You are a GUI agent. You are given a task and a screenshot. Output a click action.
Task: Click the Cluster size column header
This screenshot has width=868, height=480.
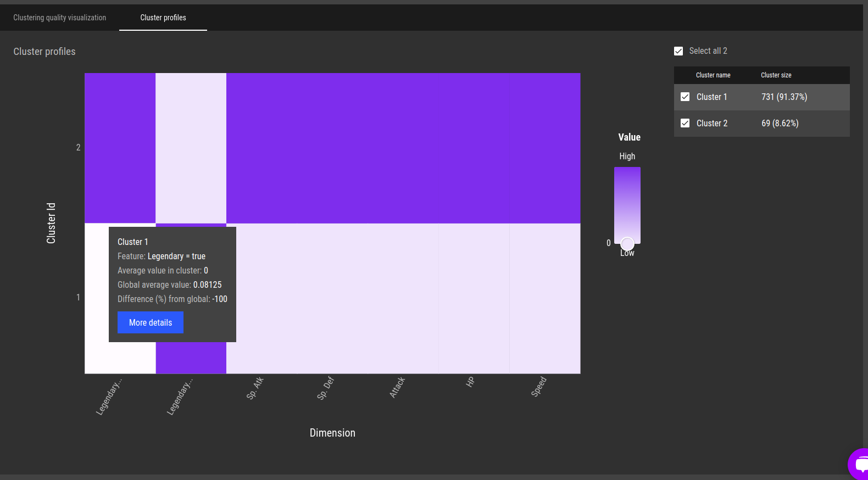[x=776, y=75]
